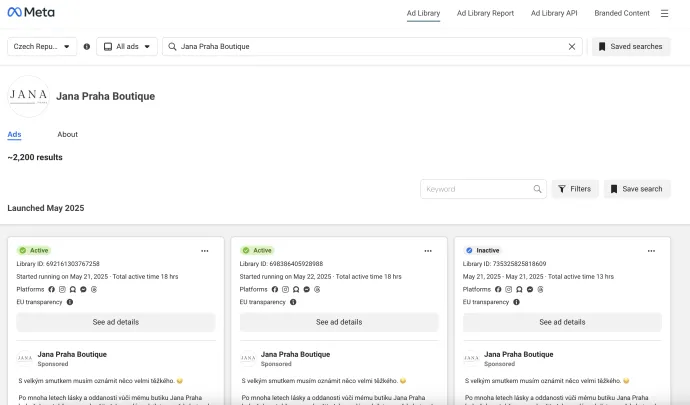690x405 pixels.
Task: See ad details for ad 698386405928988
Action: coord(339,322)
